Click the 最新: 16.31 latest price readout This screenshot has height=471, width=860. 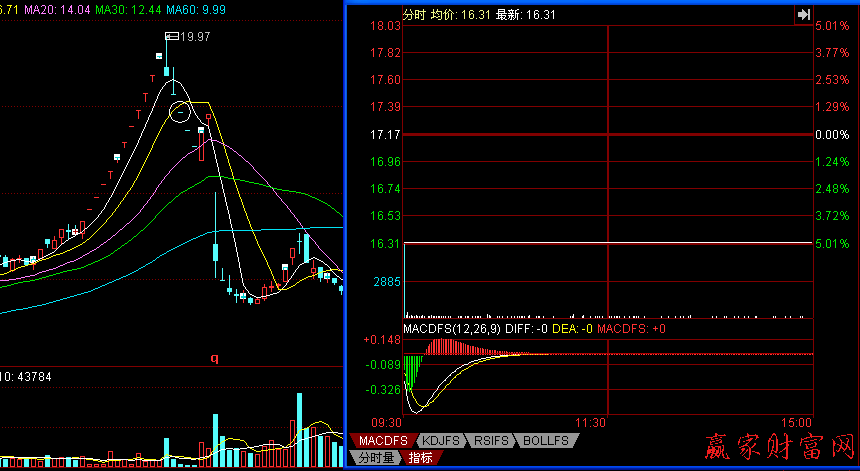[526, 15]
